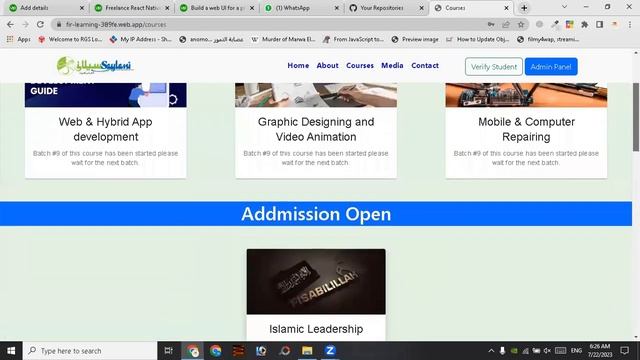Image resolution: width=640 pixels, height=360 pixels.
Task: Open the Preview image bookmark
Action: [x=415, y=39]
